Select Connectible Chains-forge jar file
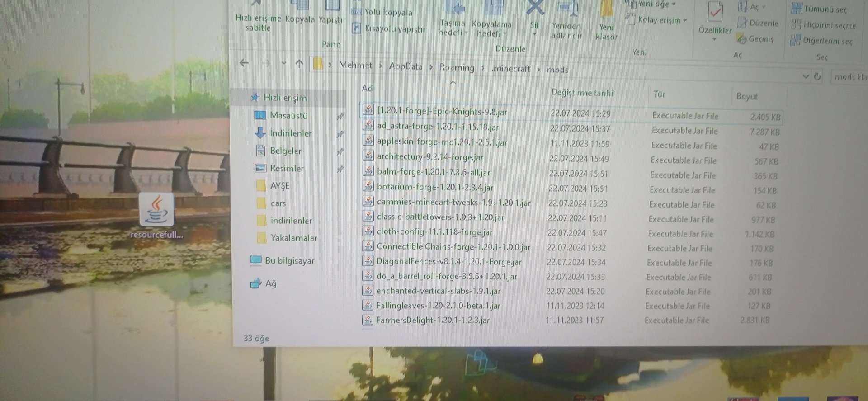Image resolution: width=868 pixels, height=401 pixels. point(453,247)
